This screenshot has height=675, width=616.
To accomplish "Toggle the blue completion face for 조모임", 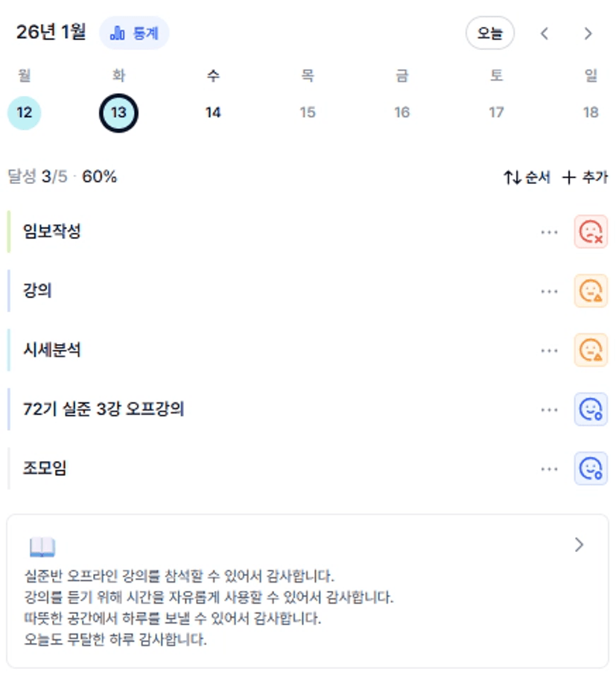I will click(x=591, y=469).
